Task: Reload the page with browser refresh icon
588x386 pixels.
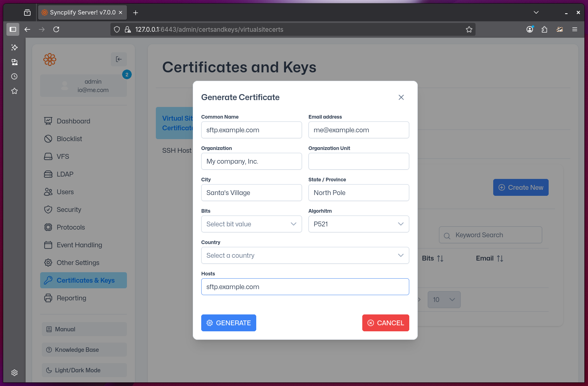Action: (x=56, y=29)
